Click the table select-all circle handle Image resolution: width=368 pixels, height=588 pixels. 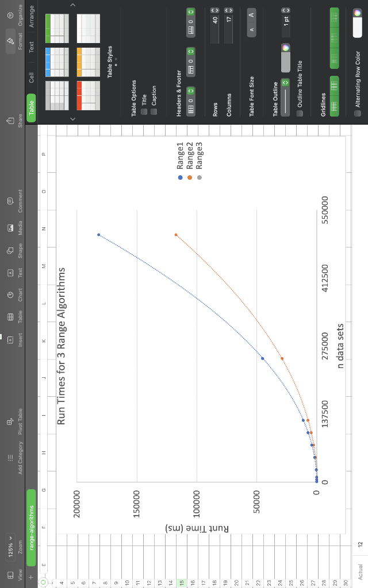[x=44, y=582]
